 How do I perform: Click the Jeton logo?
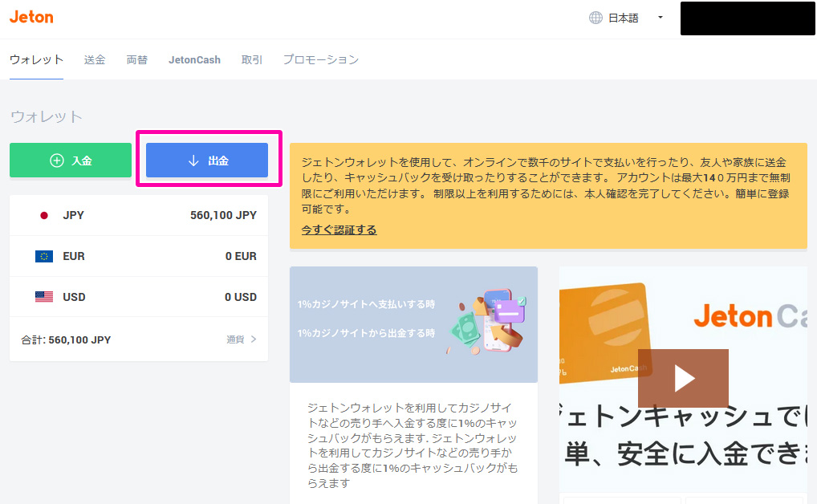point(31,17)
